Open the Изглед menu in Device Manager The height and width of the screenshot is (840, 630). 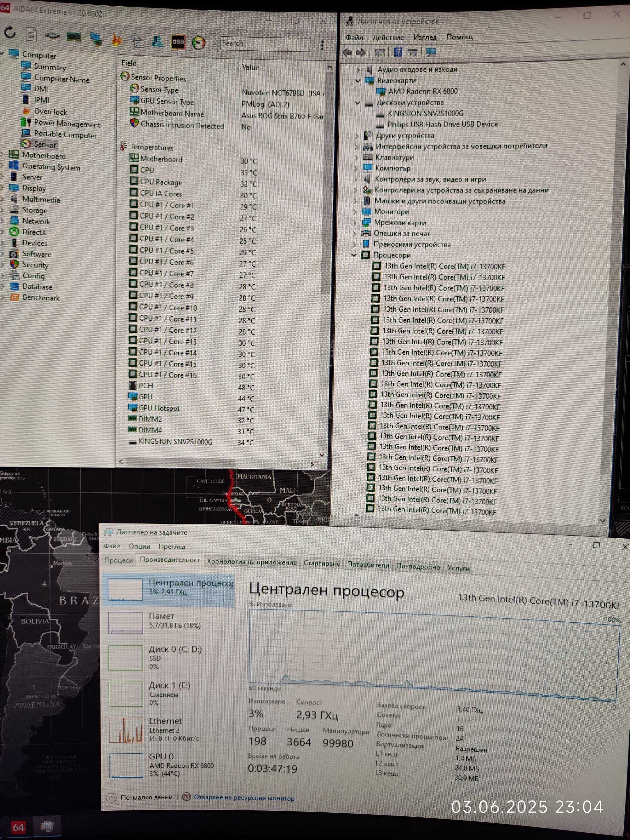coord(425,37)
